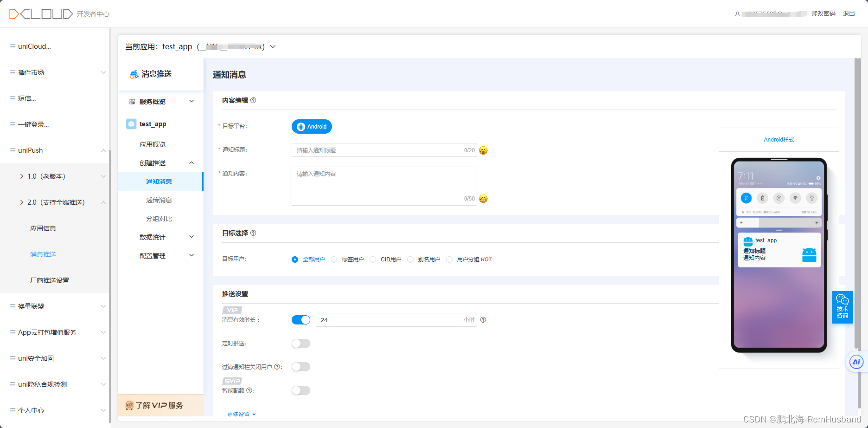Click the emoji picker beside the 通知标题 input
Screen dimensions: 868x428
pos(483,150)
